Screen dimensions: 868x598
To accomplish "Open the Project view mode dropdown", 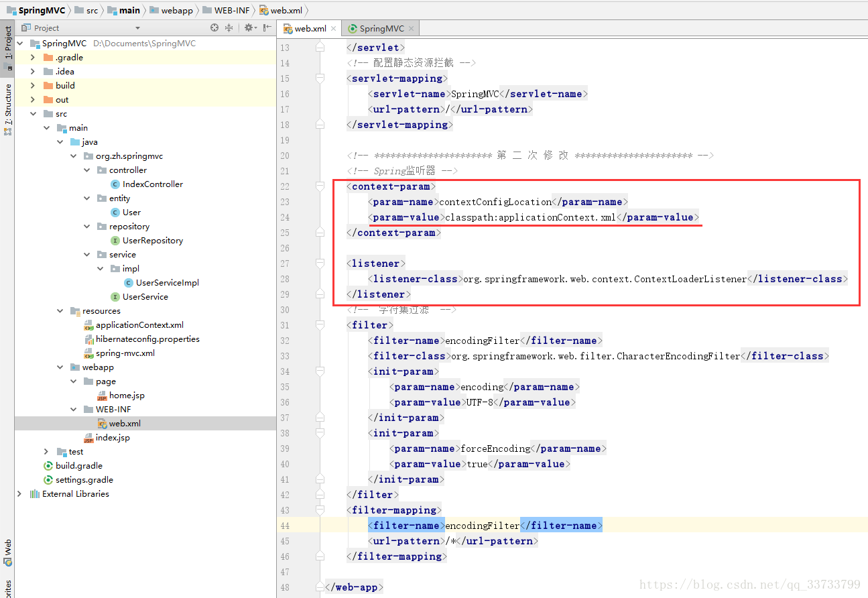I will 137,27.
